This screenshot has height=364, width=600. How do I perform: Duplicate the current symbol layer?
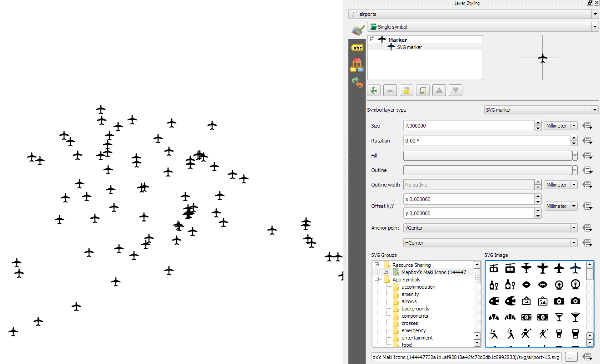422,90
